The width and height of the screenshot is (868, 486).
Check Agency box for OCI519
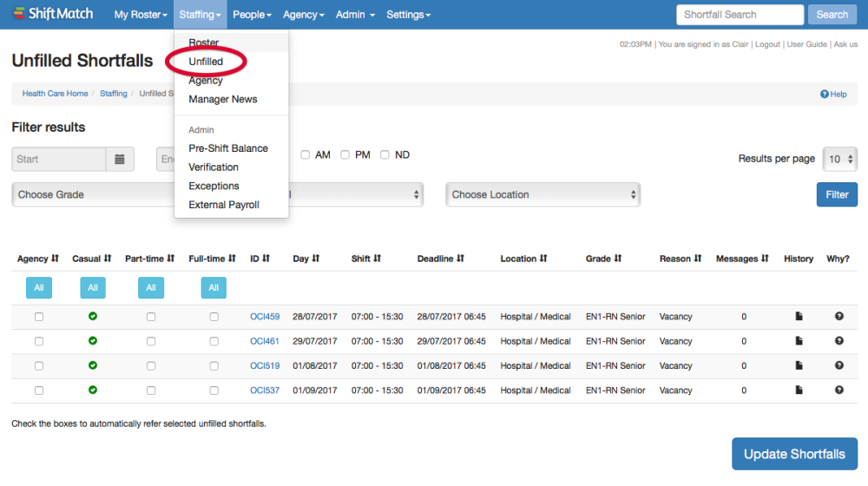point(39,366)
